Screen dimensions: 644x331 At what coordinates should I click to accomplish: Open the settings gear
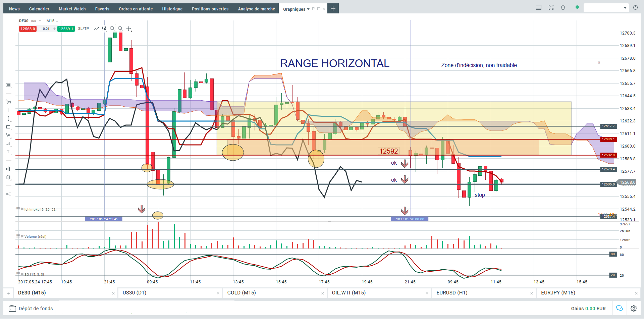pos(634,308)
